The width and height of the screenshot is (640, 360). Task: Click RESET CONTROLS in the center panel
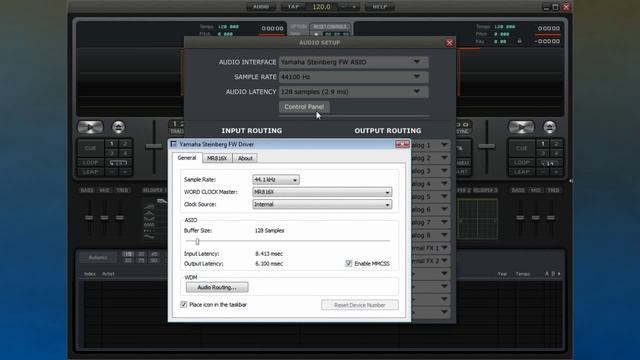coord(330,27)
